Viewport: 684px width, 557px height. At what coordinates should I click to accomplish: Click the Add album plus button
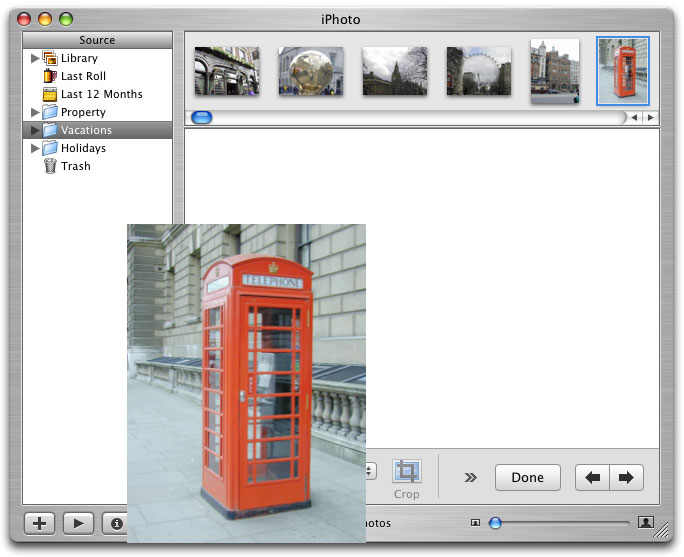pos(39,523)
